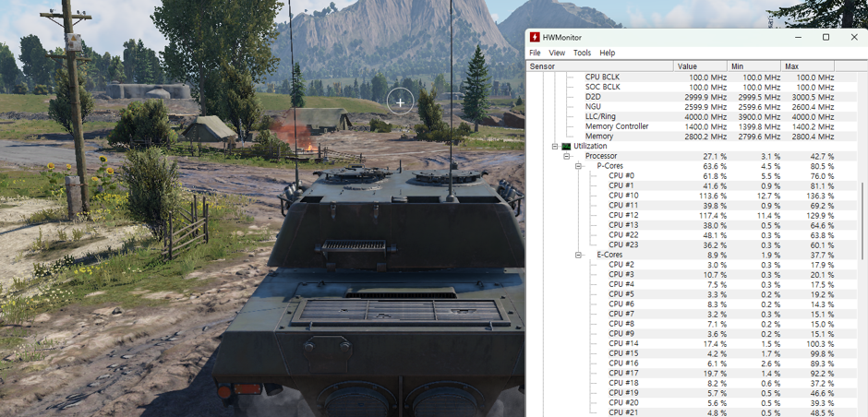Click the Min column header
Image resolution: width=868 pixels, height=417 pixels.
753,66
